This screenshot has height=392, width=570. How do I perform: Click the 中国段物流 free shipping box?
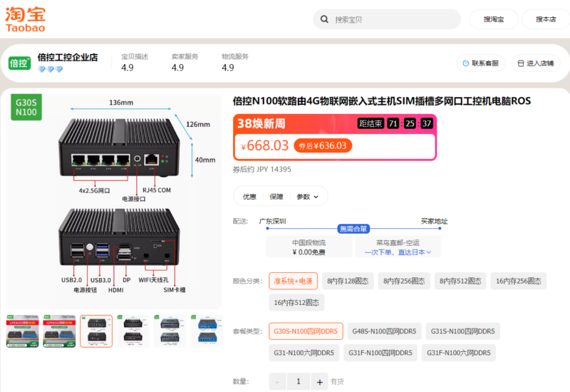309,247
